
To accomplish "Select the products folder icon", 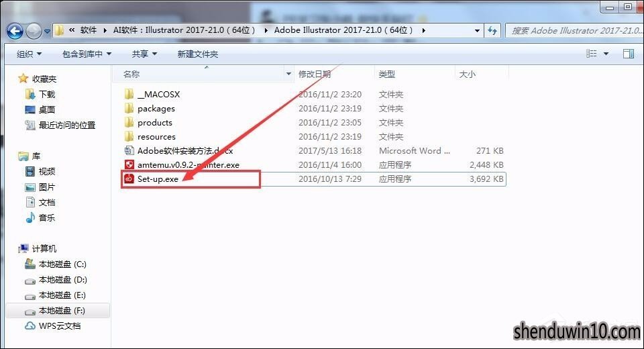I will 129,122.
